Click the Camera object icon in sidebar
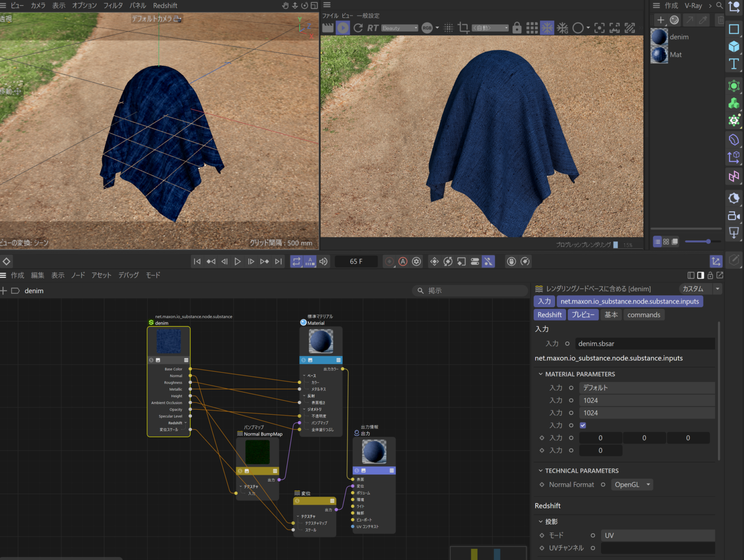744x560 pixels. tap(734, 216)
